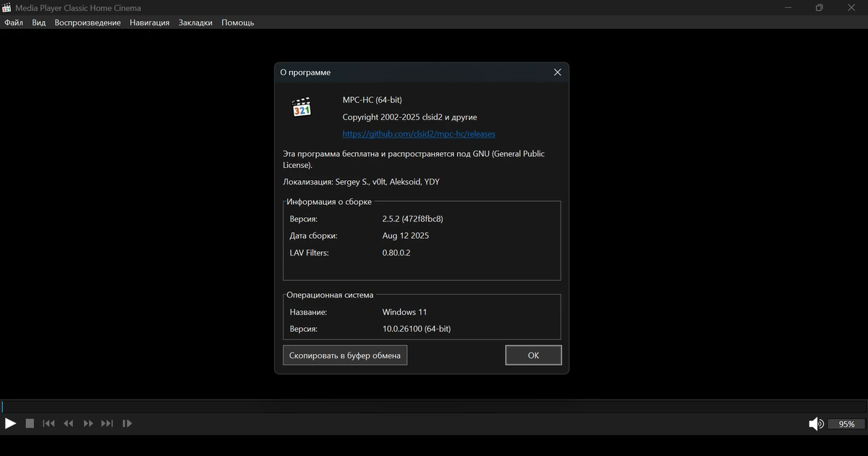Click the Название label
The image size is (868, 456).
(x=308, y=312)
